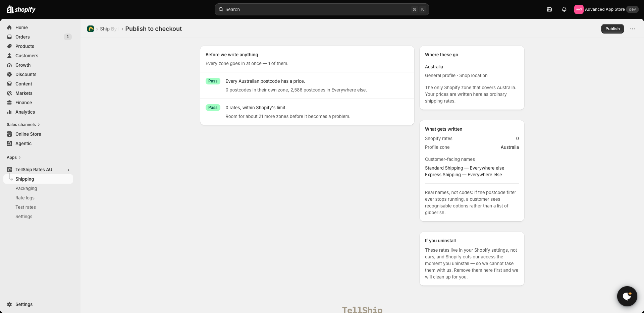
Task: Open the sidekick icon in top bar
Action: click(x=549, y=9)
